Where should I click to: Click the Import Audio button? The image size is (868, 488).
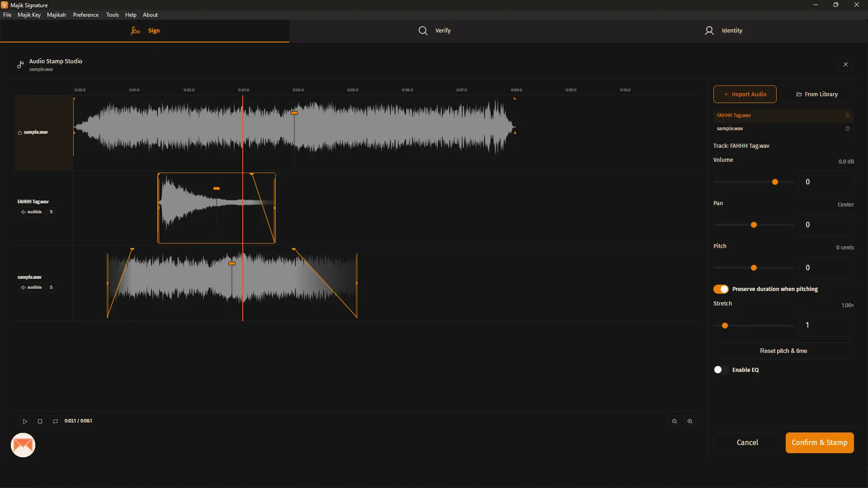[x=745, y=94]
